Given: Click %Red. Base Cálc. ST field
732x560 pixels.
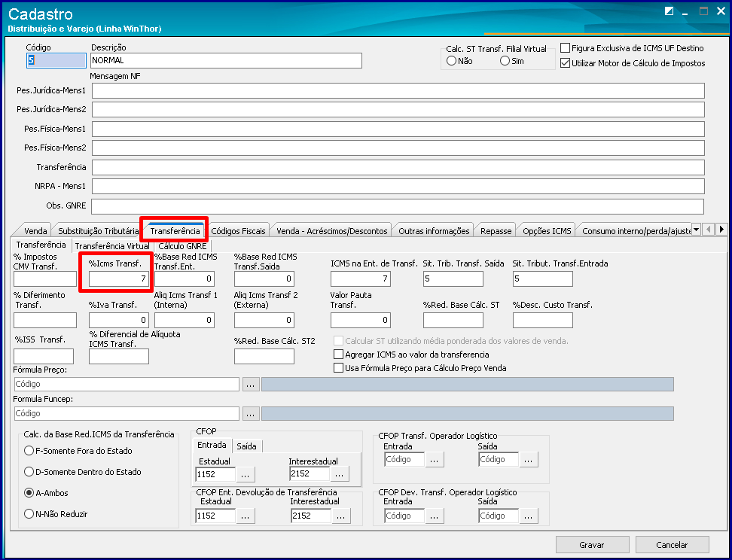Looking at the screenshot, I should [x=453, y=320].
